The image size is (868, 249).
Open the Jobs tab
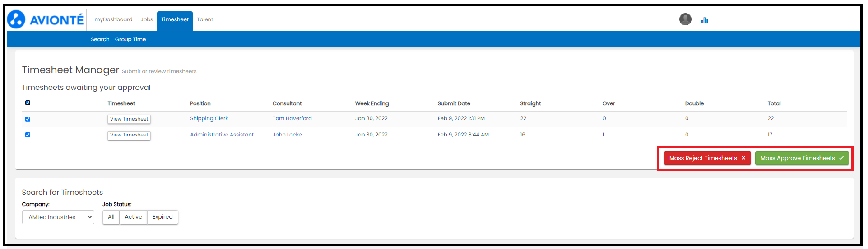pos(147,19)
